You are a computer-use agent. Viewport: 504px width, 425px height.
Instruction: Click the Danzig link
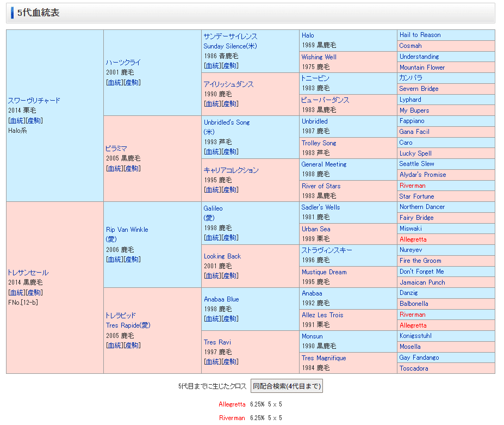(408, 293)
